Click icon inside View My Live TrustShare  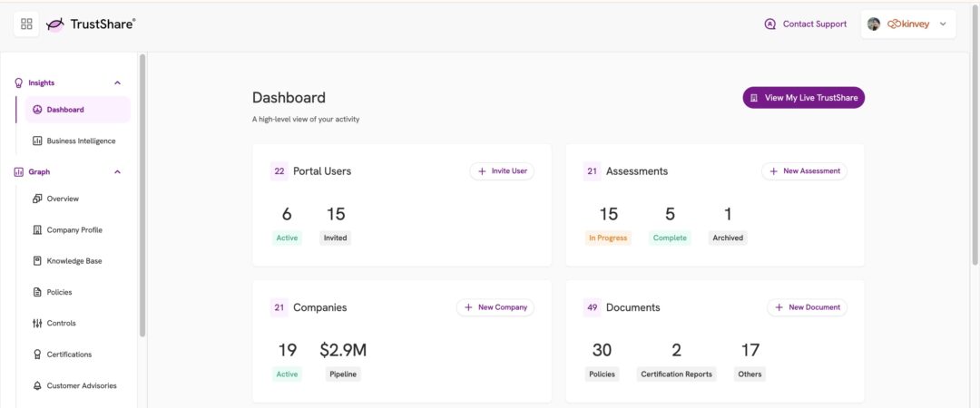(x=754, y=98)
